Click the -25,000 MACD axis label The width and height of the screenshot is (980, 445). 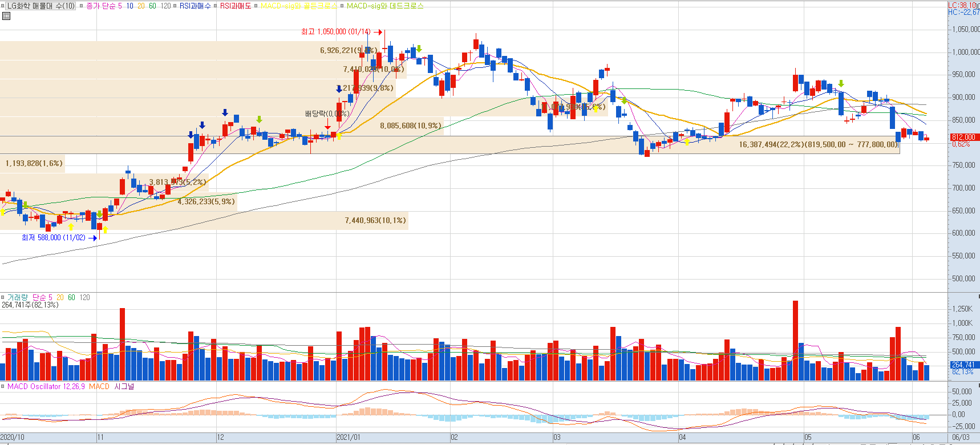(x=963, y=426)
